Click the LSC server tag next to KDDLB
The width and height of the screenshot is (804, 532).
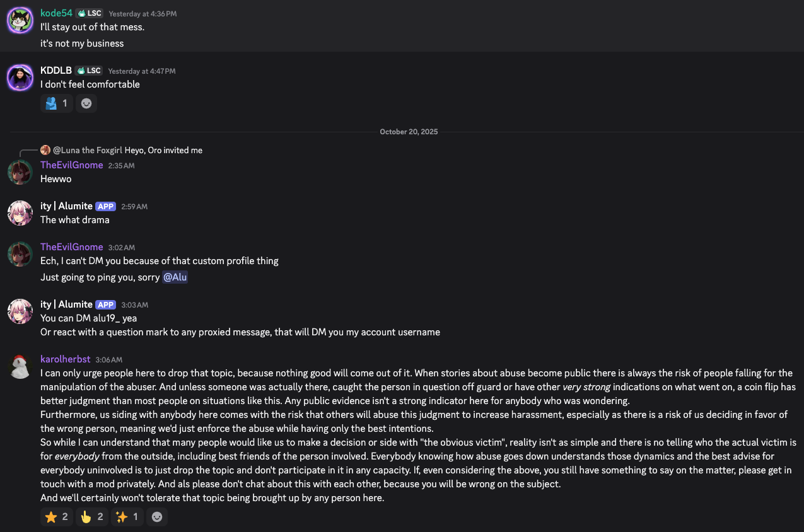(89, 71)
